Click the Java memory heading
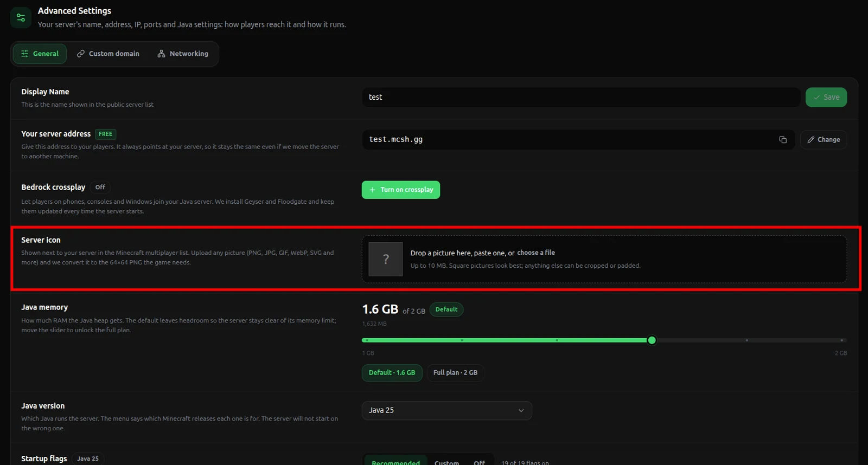The height and width of the screenshot is (465, 868). click(x=44, y=307)
